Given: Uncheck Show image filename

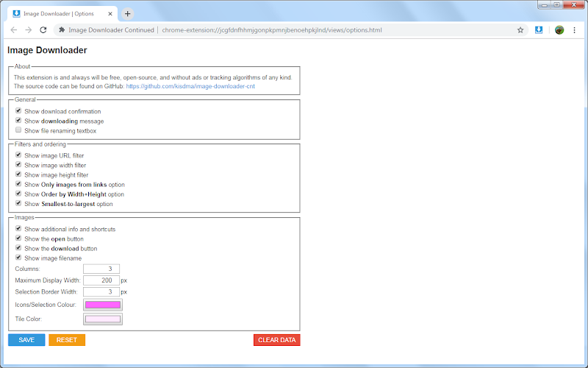Looking at the screenshot, I should pos(18,258).
